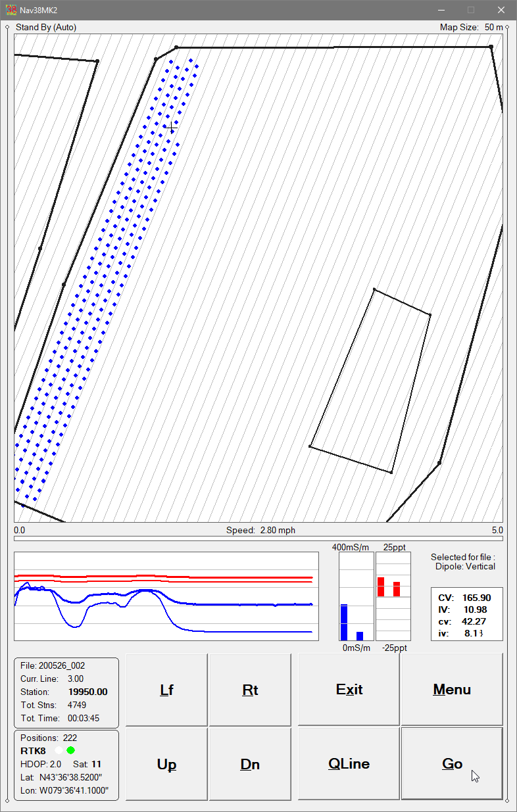Minimize the Nav38MK2 window
This screenshot has height=812, width=517.
click(440, 10)
